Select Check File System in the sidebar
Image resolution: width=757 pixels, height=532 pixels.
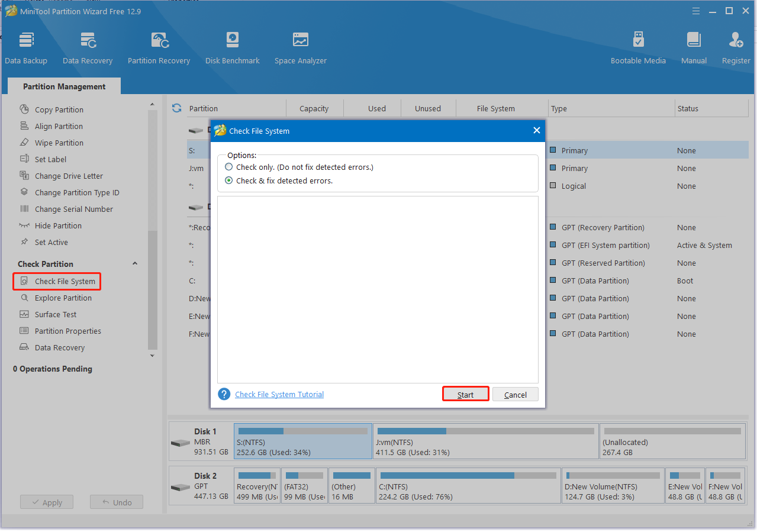pyautogui.click(x=57, y=281)
